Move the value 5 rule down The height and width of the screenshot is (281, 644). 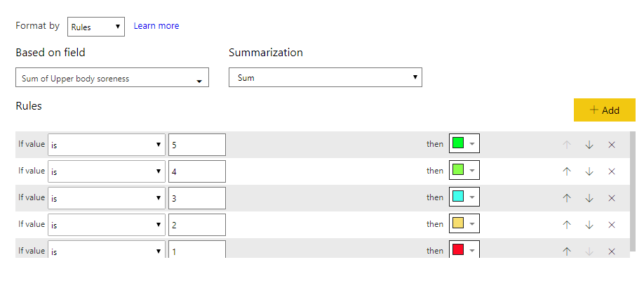click(589, 145)
